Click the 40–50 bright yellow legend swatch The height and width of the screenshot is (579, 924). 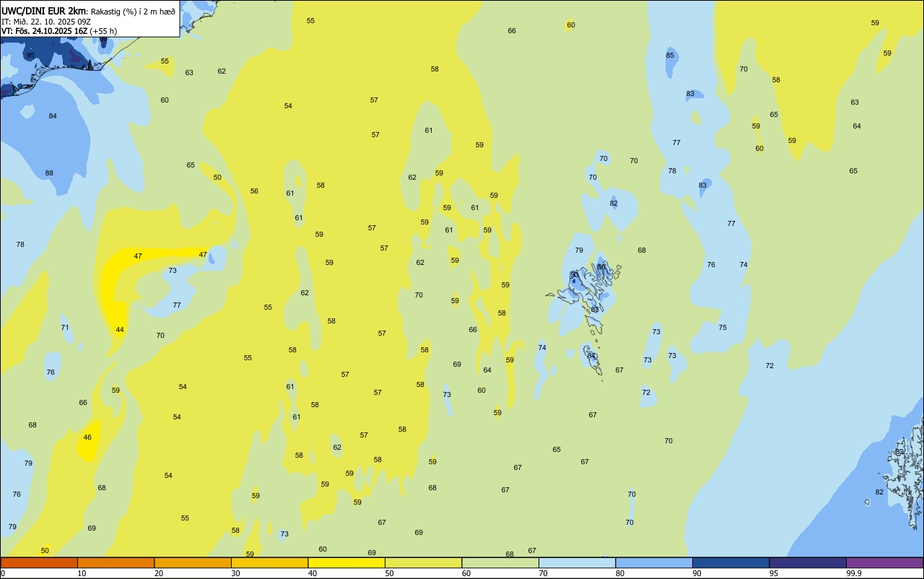(x=346, y=562)
